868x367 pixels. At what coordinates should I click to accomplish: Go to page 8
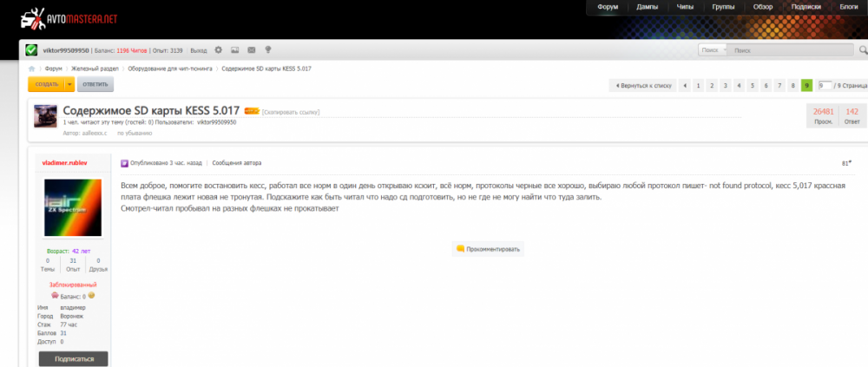792,85
